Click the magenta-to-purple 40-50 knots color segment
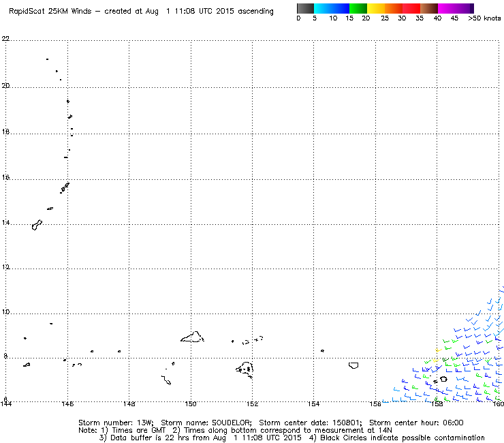The height and width of the screenshot is (443, 504). [456, 8]
